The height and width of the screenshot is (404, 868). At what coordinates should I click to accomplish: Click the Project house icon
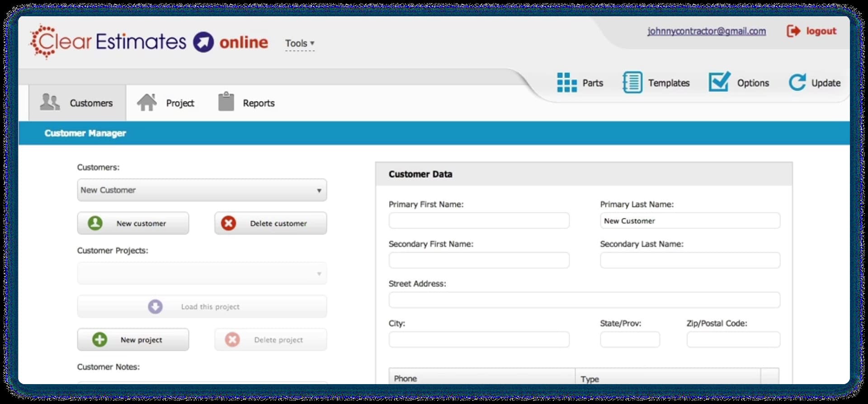click(x=147, y=103)
